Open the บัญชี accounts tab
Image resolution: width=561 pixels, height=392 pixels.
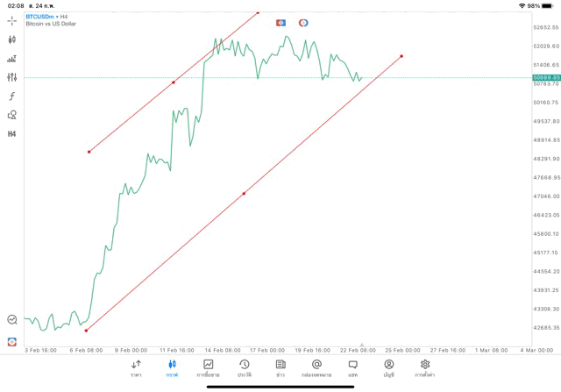coord(388,367)
